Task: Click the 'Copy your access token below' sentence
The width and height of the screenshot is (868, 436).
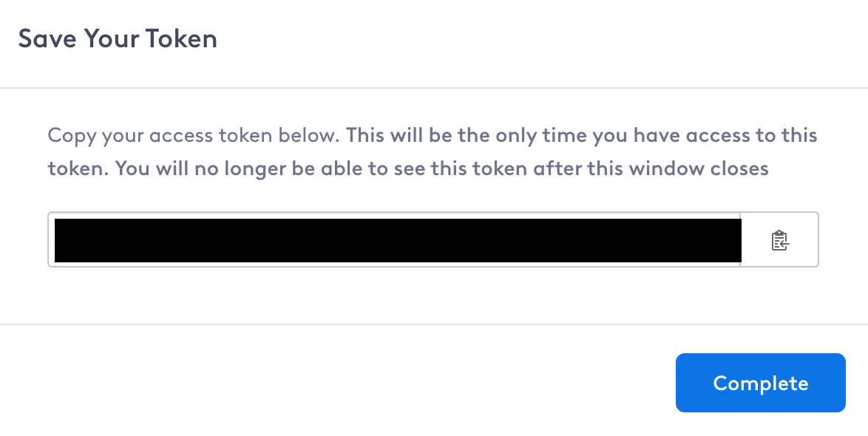Action: [194, 135]
